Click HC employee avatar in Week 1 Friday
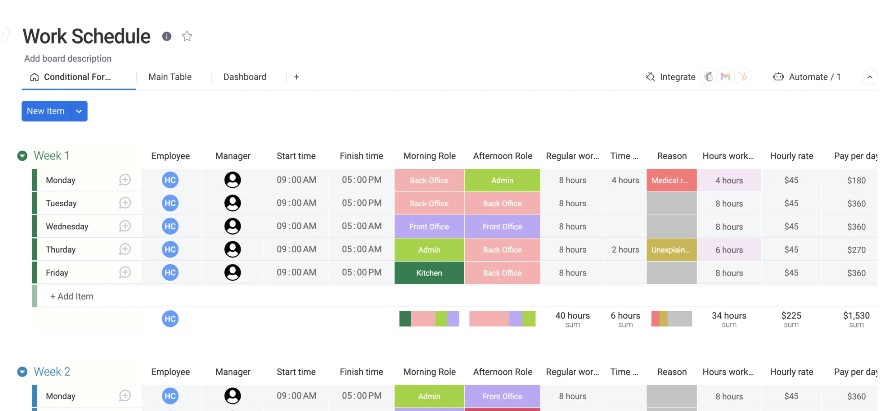 [x=170, y=273]
